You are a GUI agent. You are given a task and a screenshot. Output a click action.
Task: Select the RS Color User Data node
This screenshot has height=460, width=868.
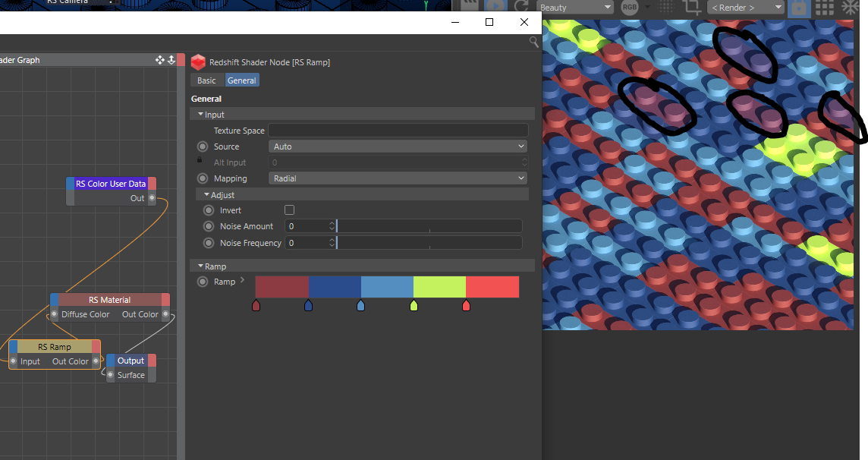111,184
